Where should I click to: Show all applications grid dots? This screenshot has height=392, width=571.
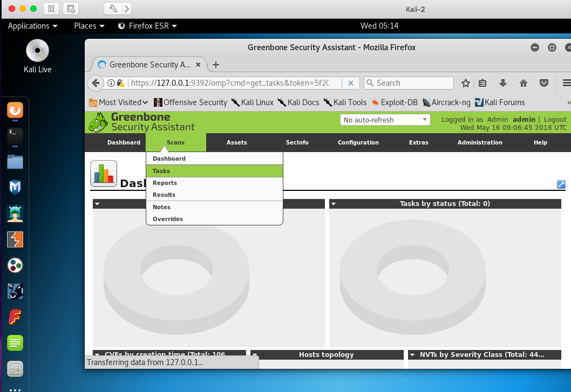pos(15,390)
